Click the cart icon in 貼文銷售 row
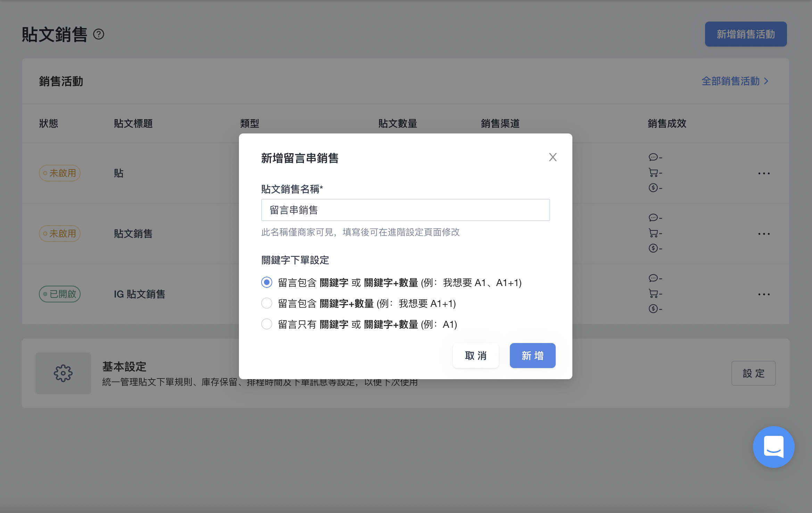The width and height of the screenshot is (812, 513). [653, 233]
